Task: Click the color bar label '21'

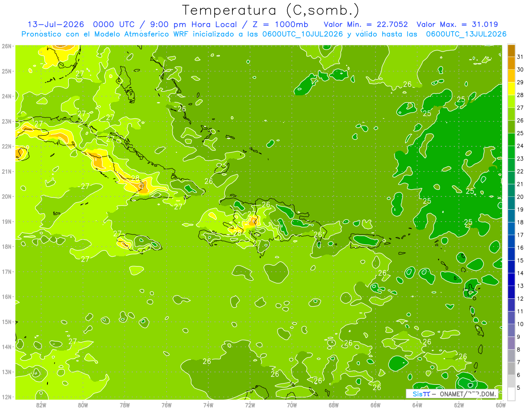Action: [520, 184]
